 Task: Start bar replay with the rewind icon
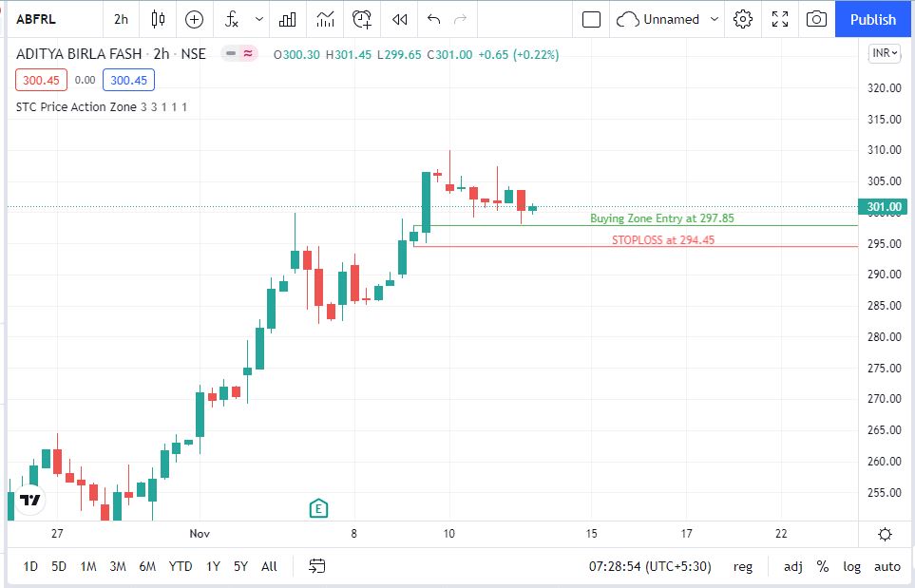(400, 19)
